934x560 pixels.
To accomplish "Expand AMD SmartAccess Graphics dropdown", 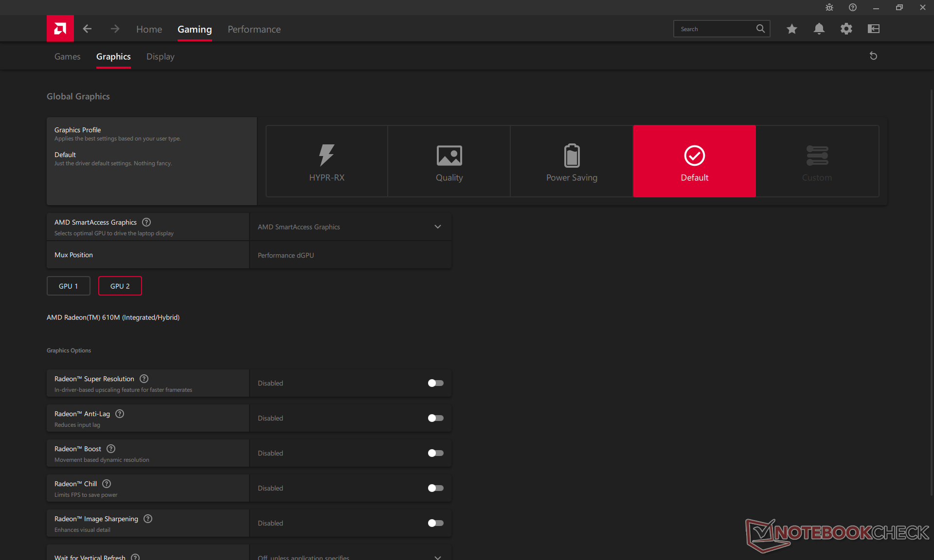I will coord(350,227).
